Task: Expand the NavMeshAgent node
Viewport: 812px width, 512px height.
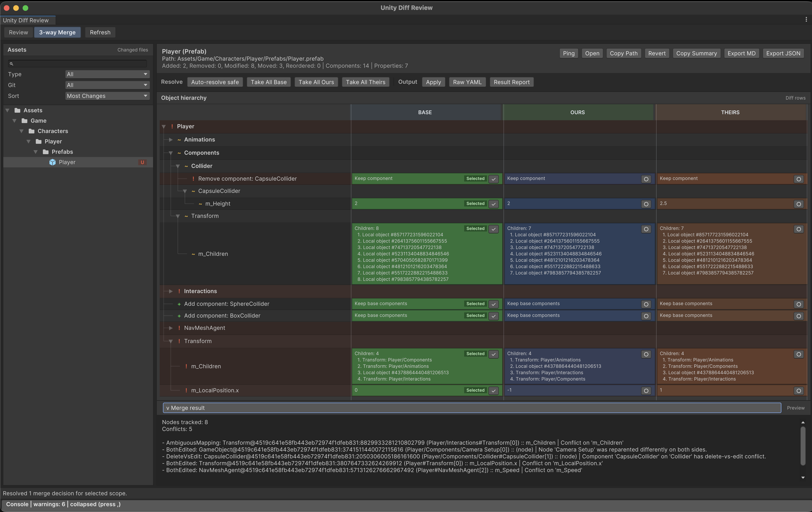Action: (x=171, y=328)
